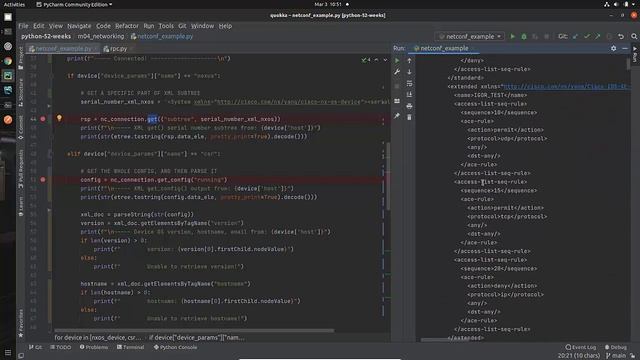Click the 20:21 caret position indicator
640x360 pixels.
click(578, 356)
